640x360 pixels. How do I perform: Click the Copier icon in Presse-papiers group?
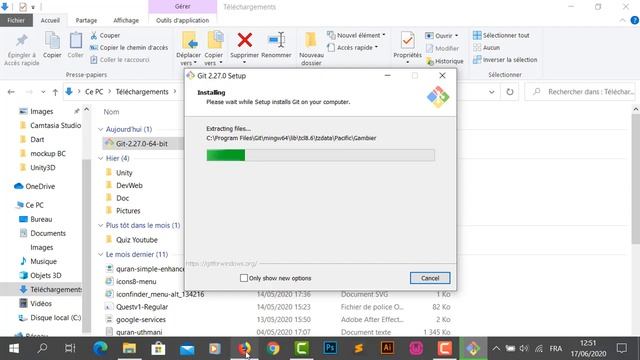[52, 40]
